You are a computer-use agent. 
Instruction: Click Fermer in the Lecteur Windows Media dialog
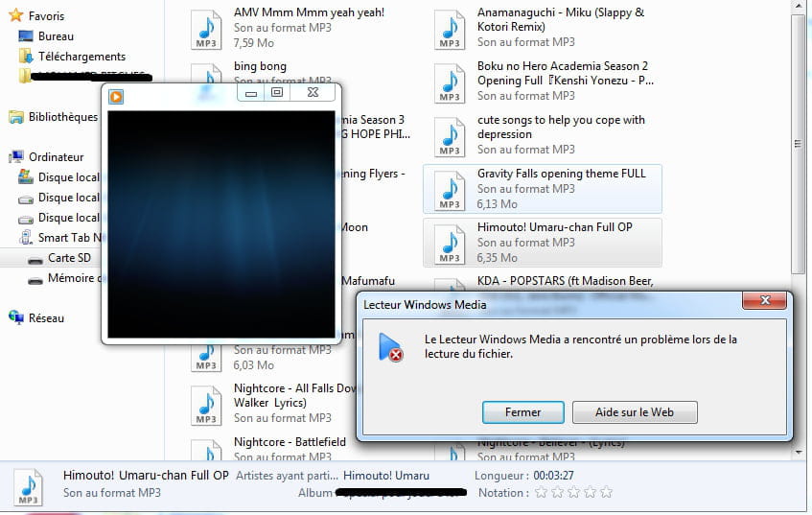[x=523, y=412]
